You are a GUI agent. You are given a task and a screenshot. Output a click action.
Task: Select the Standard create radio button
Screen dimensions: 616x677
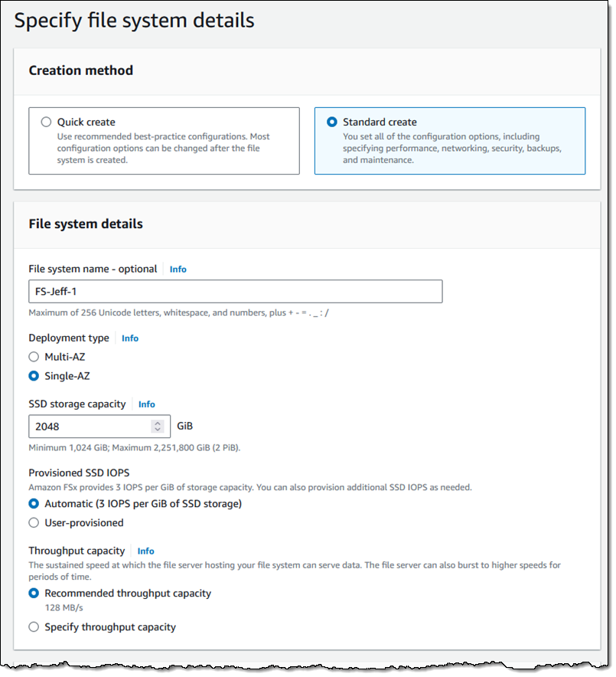[332, 123]
